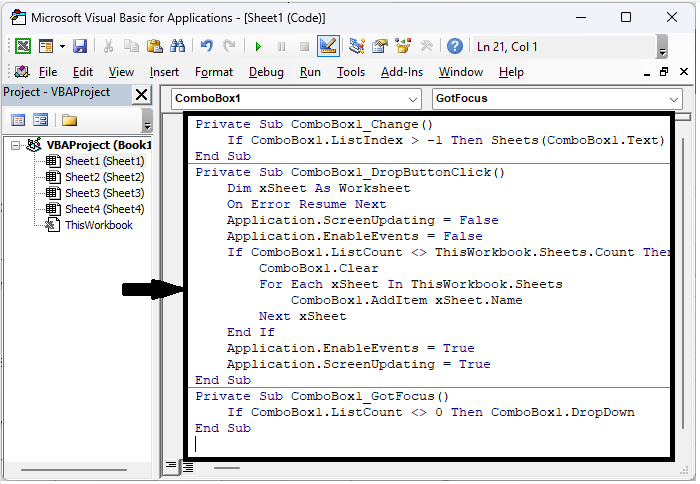
Task: Click the Ln 21, Col 1 position indicator
Action: click(x=507, y=47)
